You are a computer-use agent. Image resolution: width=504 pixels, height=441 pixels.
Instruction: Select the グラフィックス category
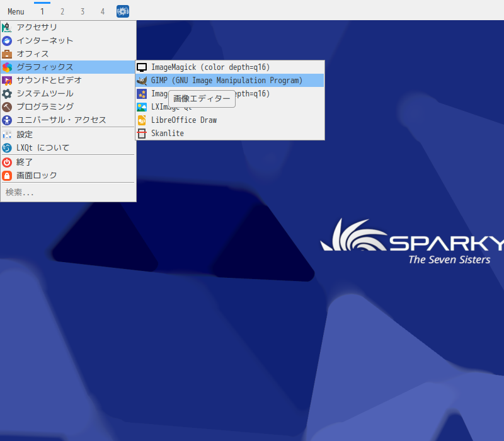pyautogui.click(x=68, y=67)
